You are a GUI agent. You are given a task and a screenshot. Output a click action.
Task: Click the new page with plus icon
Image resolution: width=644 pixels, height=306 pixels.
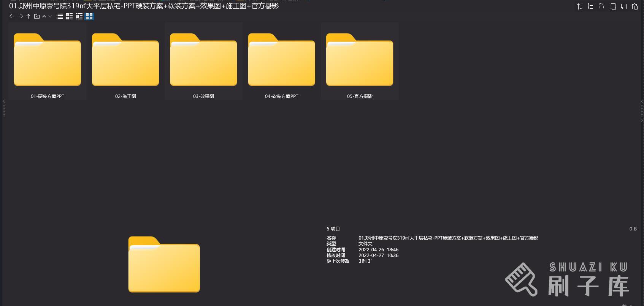613,6
